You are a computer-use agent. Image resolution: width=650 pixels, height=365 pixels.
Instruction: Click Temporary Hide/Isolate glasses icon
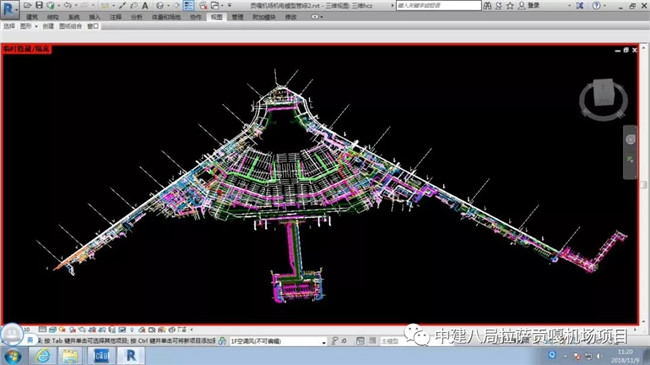click(122, 330)
